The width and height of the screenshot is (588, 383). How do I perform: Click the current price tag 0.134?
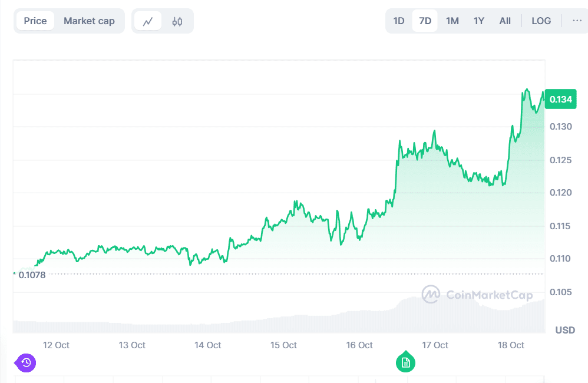coord(560,99)
